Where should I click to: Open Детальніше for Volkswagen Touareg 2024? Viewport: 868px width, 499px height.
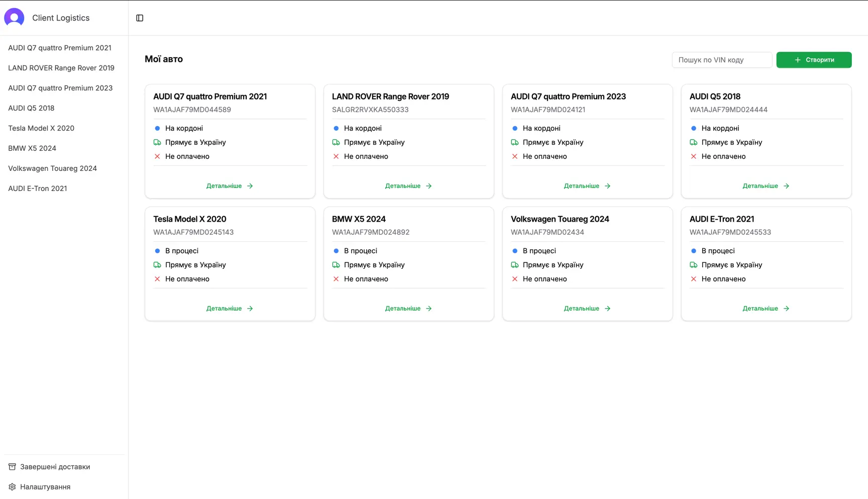pos(587,309)
